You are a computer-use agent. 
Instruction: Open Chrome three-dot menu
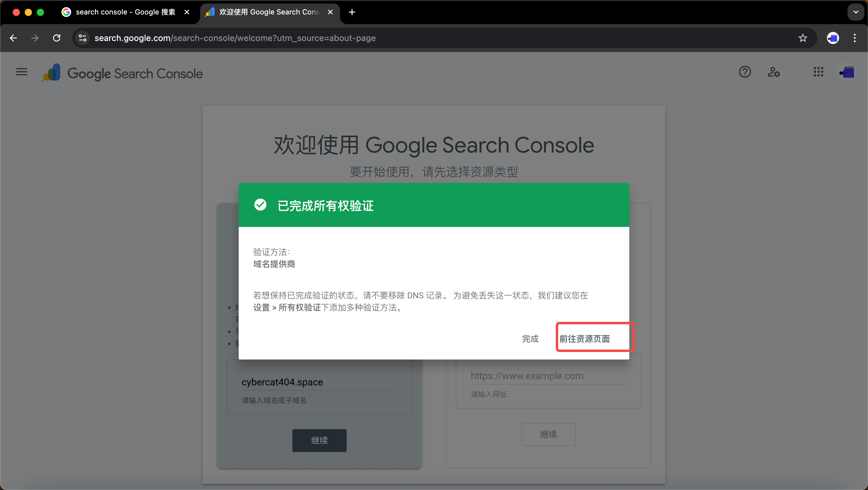pyautogui.click(x=855, y=38)
